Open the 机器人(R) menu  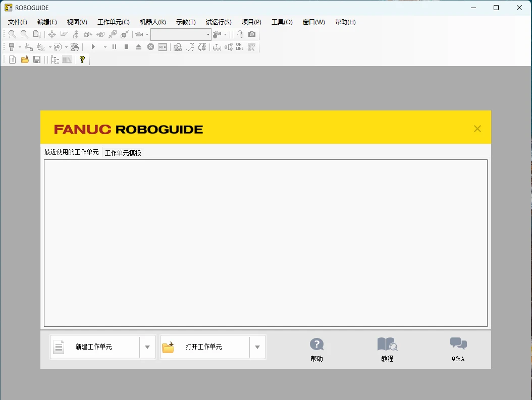pos(152,22)
